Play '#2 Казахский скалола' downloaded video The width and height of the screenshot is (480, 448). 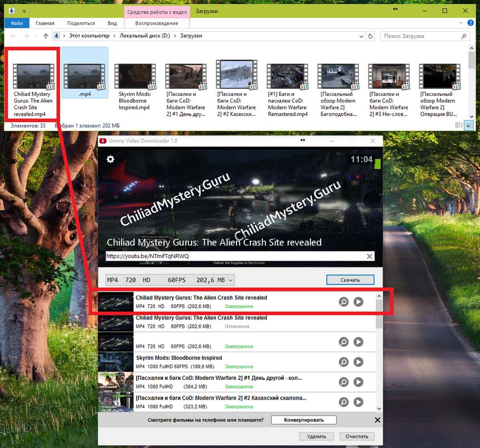(359, 402)
